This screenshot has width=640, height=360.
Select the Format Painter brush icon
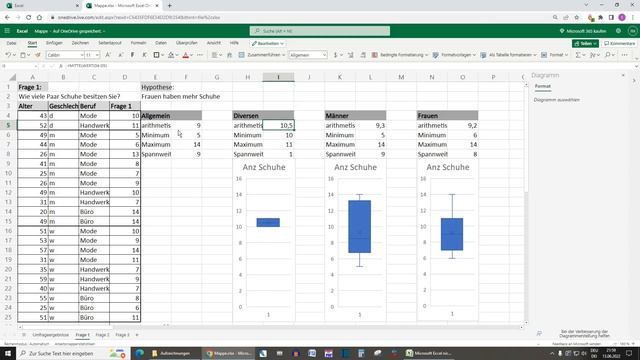click(38, 55)
